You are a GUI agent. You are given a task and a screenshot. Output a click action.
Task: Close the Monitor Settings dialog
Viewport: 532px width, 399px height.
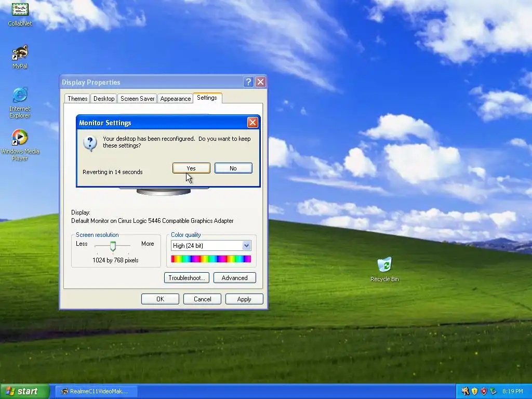tap(252, 123)
